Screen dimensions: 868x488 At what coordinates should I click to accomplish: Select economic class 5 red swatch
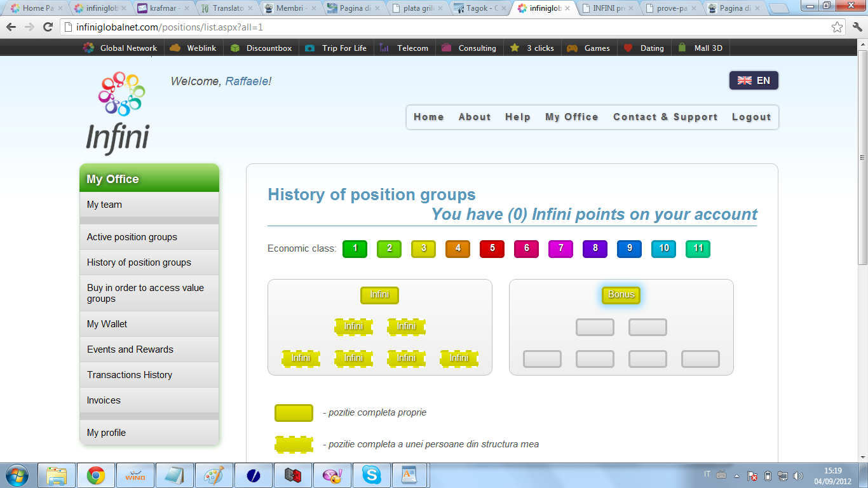(x=492, y=248)
